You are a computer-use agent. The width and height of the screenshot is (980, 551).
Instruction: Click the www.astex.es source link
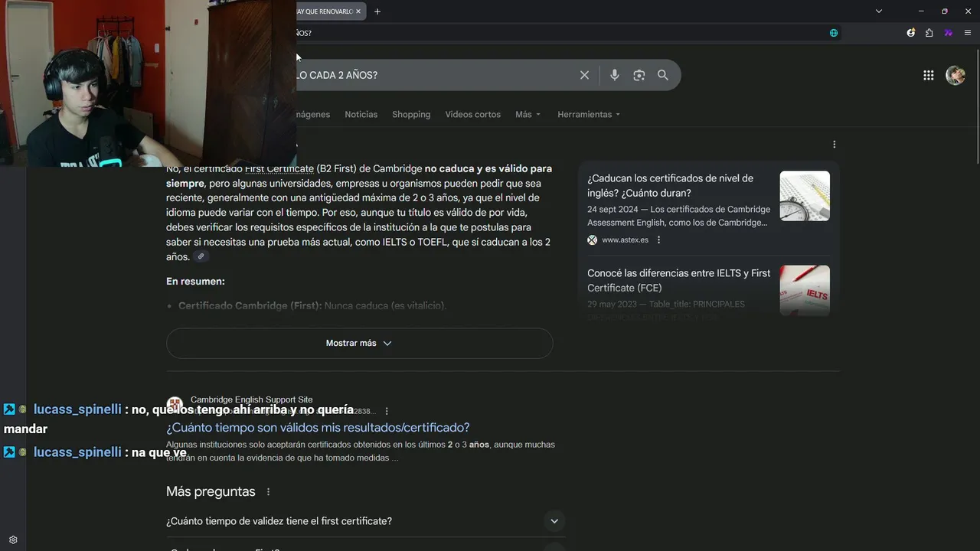[x=625, y=240]
